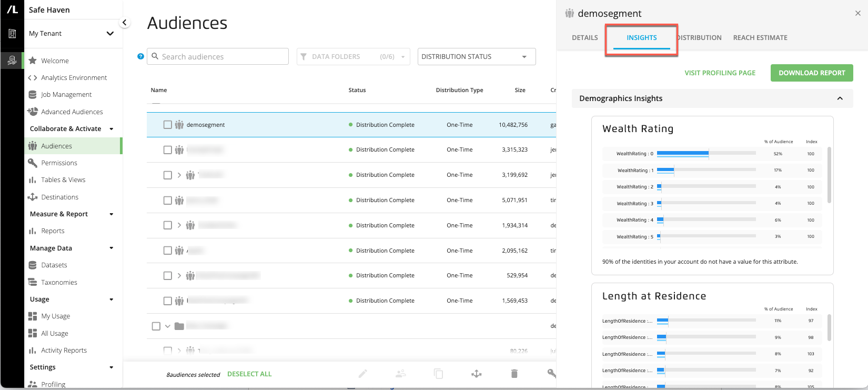Open the Distribution Status dropdown
Image resolution: width=868 pixels, height=390 pixels.
coord(477,56)
